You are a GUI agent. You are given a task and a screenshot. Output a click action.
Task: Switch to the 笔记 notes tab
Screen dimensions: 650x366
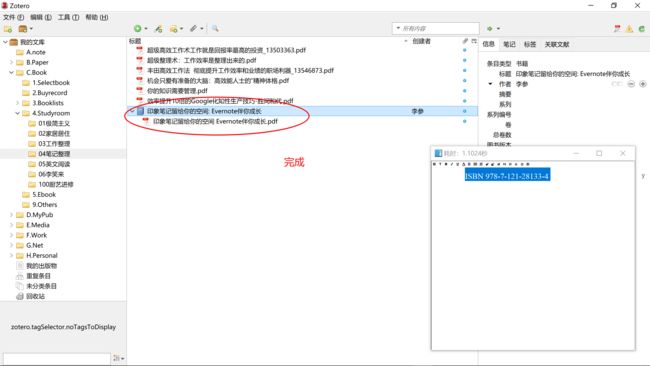pos(509,44)
